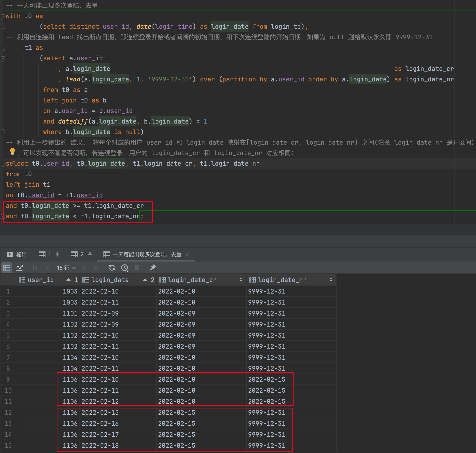
Task: Go to first page of results
Action: (35, 267)
